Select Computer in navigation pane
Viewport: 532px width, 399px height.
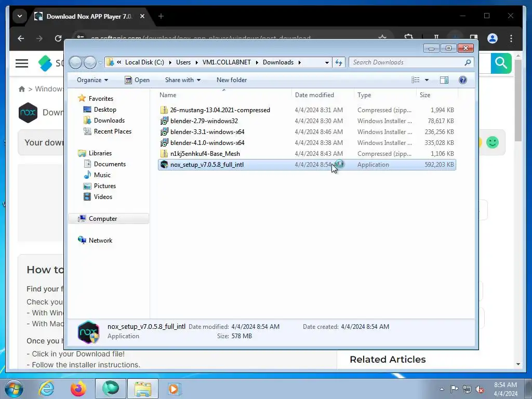click(x=109, y=219)
